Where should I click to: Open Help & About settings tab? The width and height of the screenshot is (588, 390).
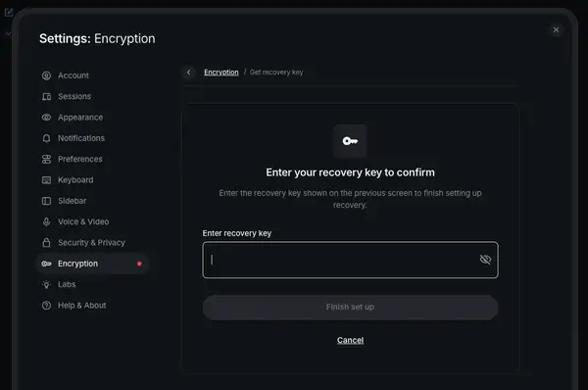tap(92, 306)
